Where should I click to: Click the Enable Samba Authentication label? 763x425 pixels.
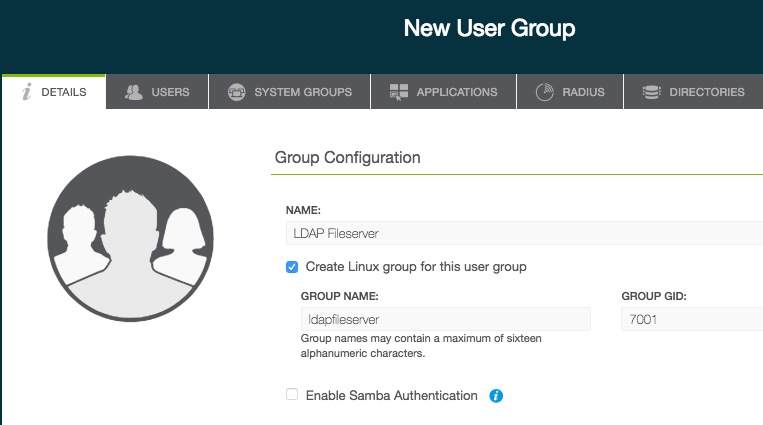pyautogui.click(x=391, y=395)
